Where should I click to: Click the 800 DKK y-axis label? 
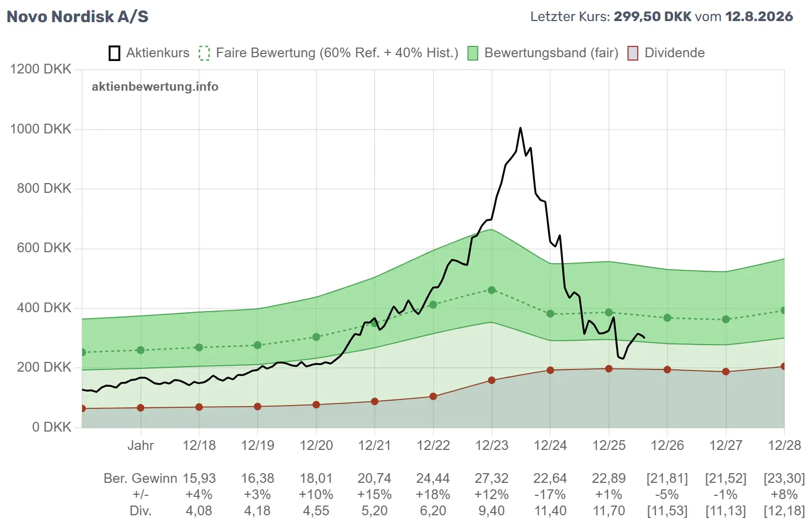coord(44,189)
